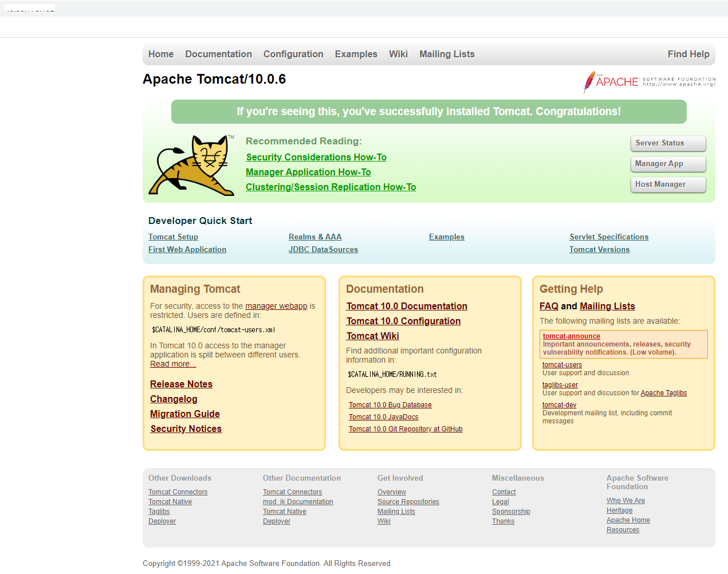Open the tomcat-dev mailing list link
728x574 pixels.
point(559,405)
